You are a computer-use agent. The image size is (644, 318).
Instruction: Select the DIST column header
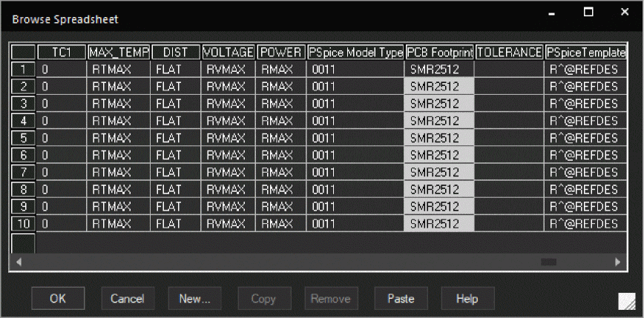tap(176, 52)
